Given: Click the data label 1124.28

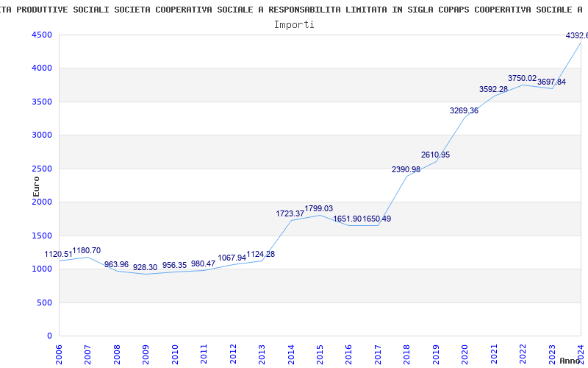Looking at the screenshot, I should [x=261, y=254].
